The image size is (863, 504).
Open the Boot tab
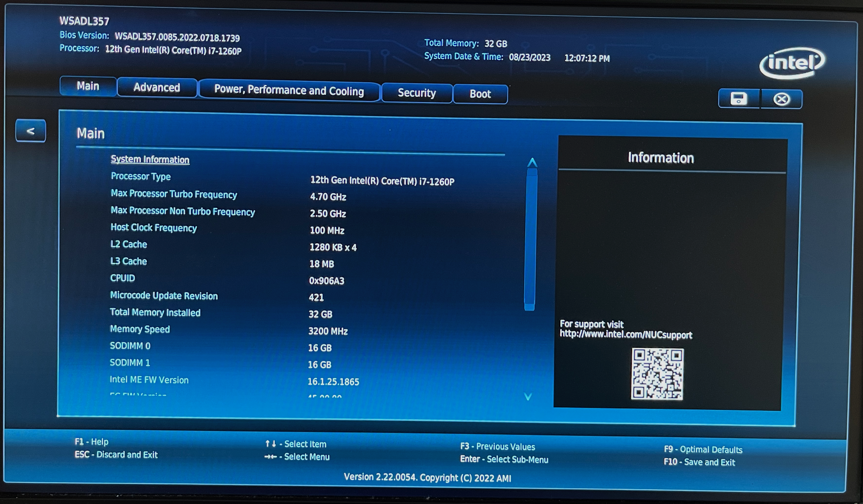(480, 94)
